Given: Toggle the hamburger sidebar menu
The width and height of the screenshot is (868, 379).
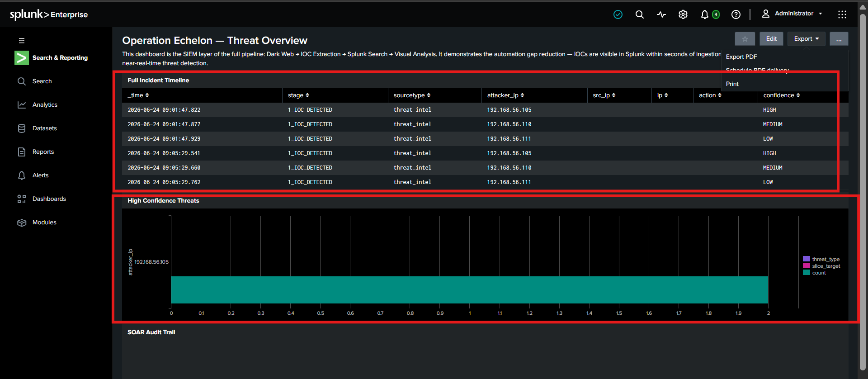Looking at the screenshot, I should tap(21, 41).
